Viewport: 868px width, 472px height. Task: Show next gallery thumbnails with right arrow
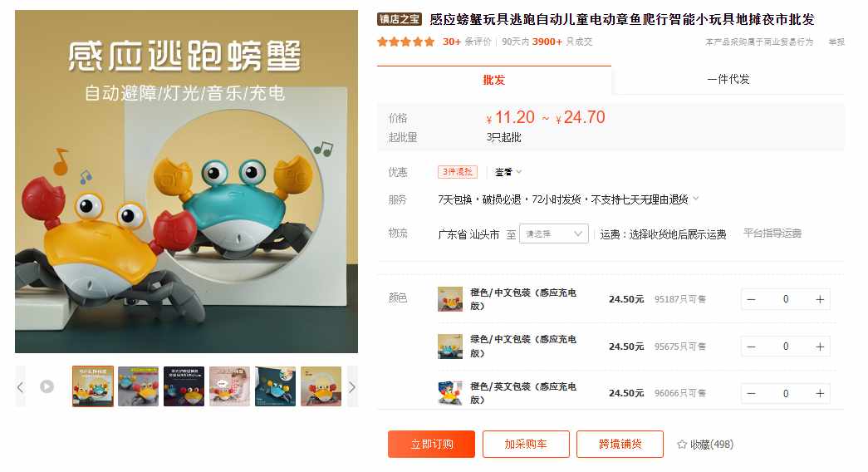[x=352, y=386]
